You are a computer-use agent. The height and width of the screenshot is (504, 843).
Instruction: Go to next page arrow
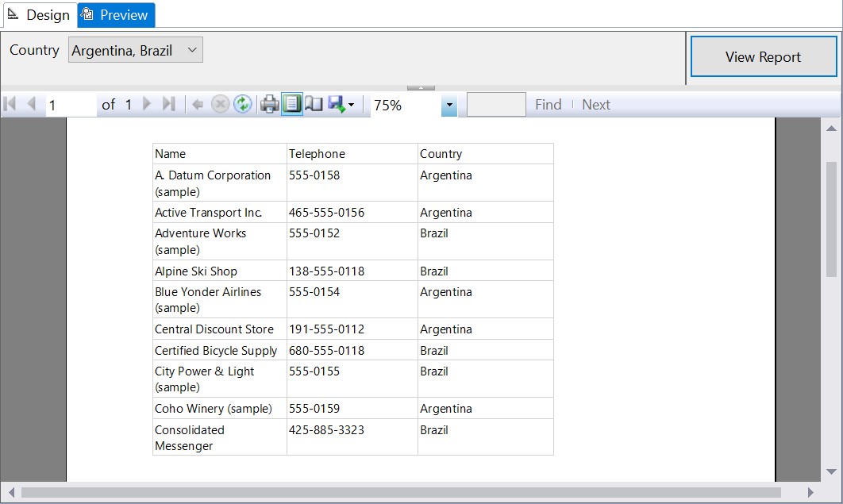pyautogui.click(x=147, y=104)
